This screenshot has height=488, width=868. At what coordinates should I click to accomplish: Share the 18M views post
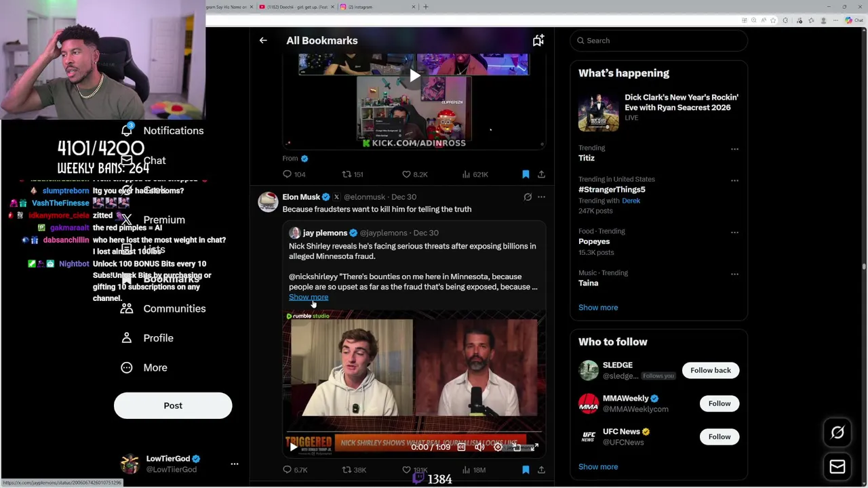coord(541,469)
